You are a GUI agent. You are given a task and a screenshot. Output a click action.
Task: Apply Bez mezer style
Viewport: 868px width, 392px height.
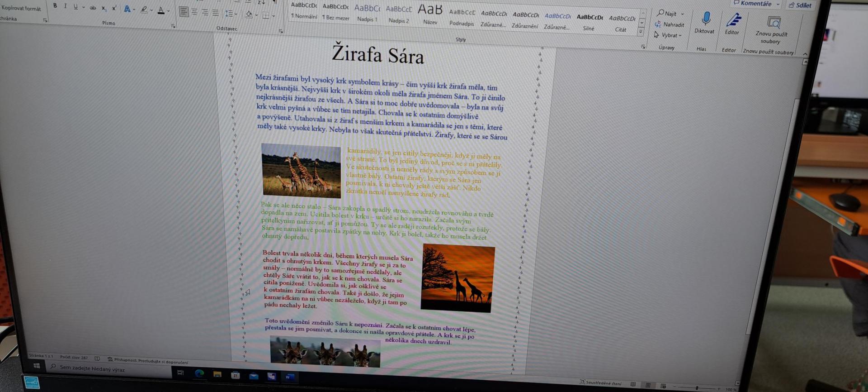point(335,12)
